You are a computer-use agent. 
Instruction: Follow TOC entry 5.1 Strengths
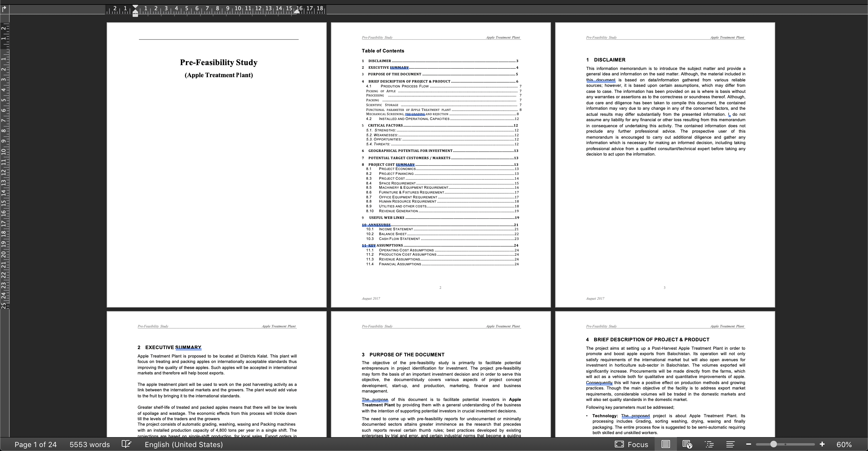(442, 130)
